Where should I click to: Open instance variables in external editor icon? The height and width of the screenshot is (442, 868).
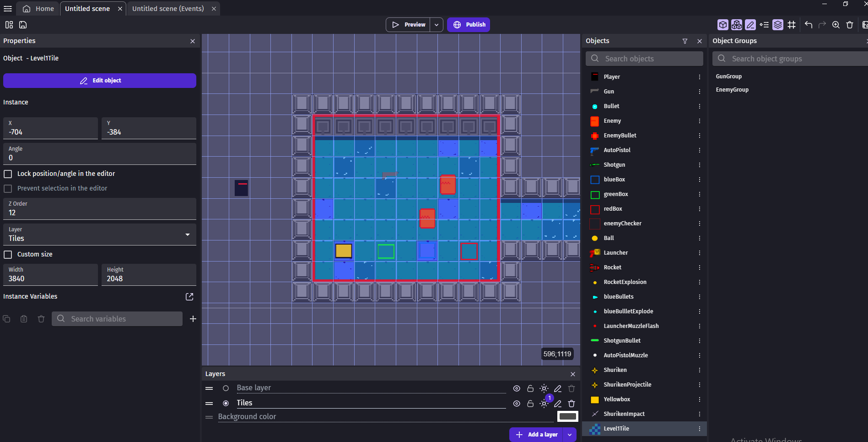189,297
